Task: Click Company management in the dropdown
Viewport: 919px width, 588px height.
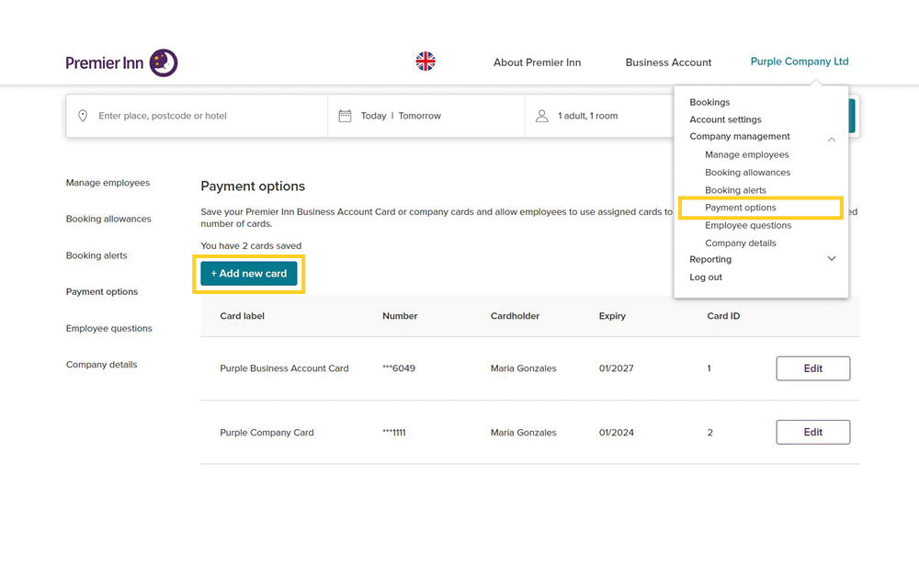Action: pos(740,137)
